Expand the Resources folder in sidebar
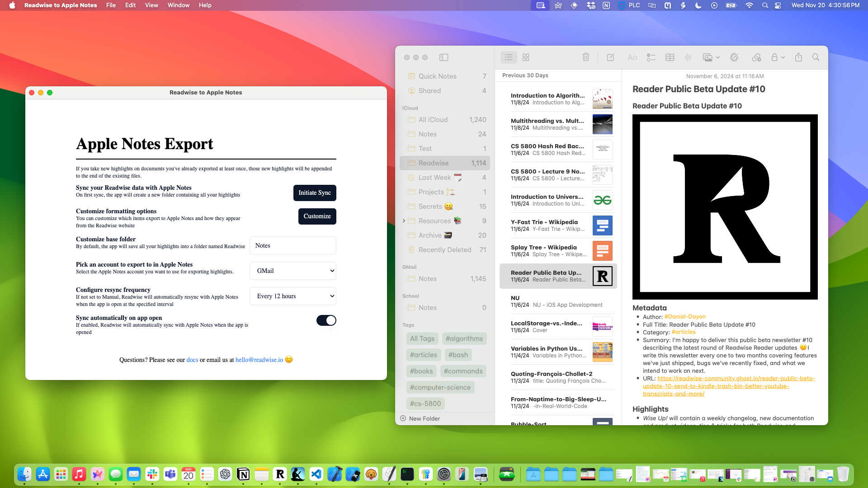 click(x=404, y=221)
